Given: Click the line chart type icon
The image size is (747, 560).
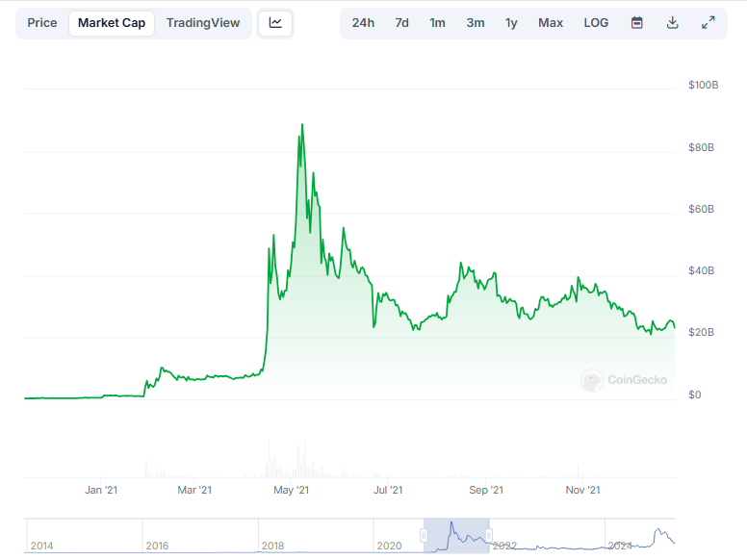Looking at the screenshot, I should (275, 23).
